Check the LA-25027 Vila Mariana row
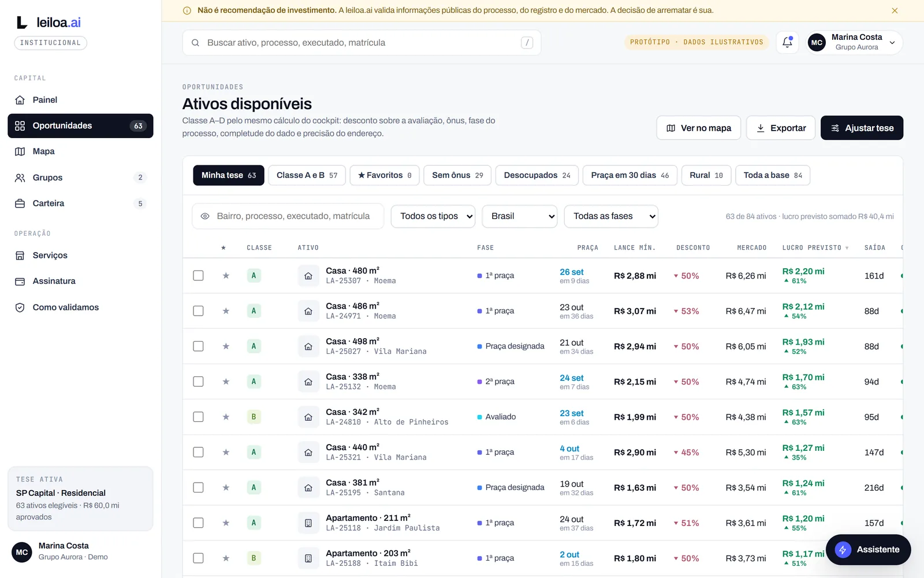 pos(198,346)
